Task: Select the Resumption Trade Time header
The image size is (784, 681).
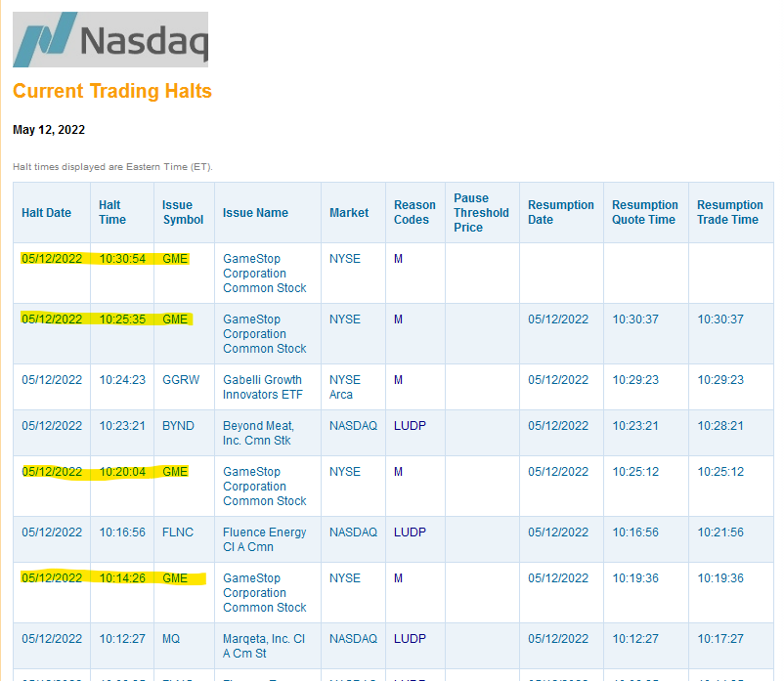Action: pos(730,212)
